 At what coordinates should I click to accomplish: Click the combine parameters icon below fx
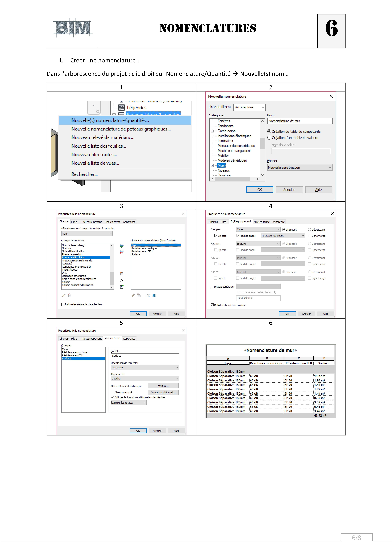pyautogui.click(x=122, y=287)
